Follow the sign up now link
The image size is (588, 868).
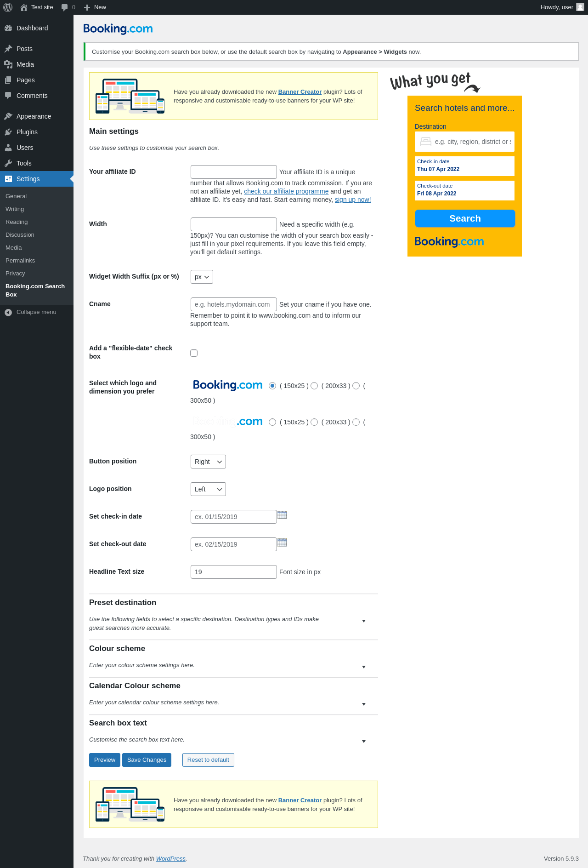[353, 200]
